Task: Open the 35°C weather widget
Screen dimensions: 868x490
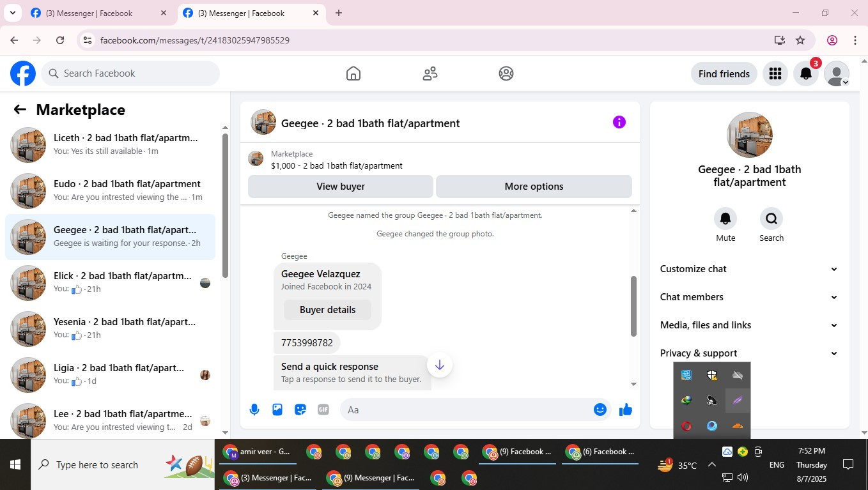Action: click(678, 465)
